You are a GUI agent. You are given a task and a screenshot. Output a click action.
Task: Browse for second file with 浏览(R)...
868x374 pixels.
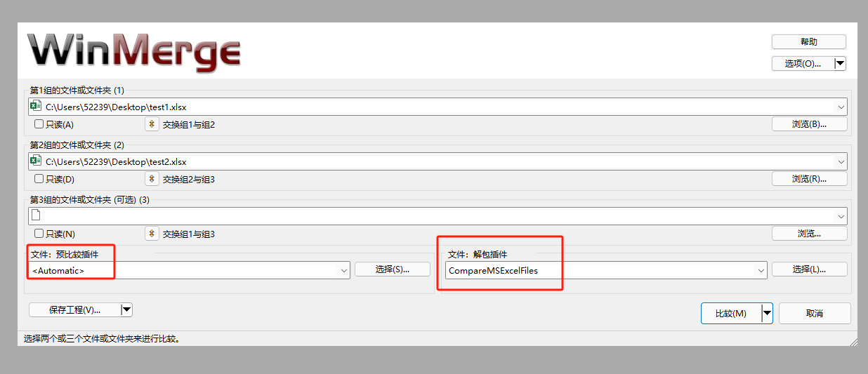pyautogui.click(x=809, y=179)
